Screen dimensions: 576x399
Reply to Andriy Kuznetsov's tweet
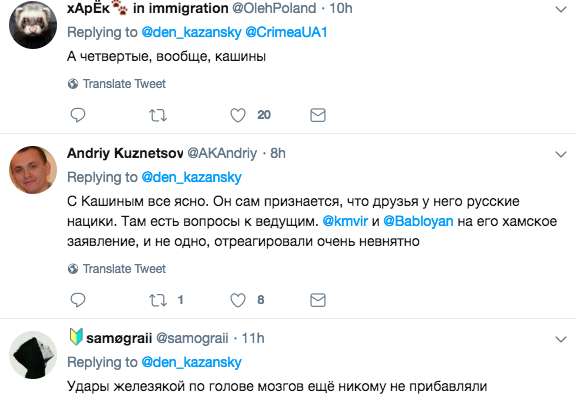coord(78,300)
